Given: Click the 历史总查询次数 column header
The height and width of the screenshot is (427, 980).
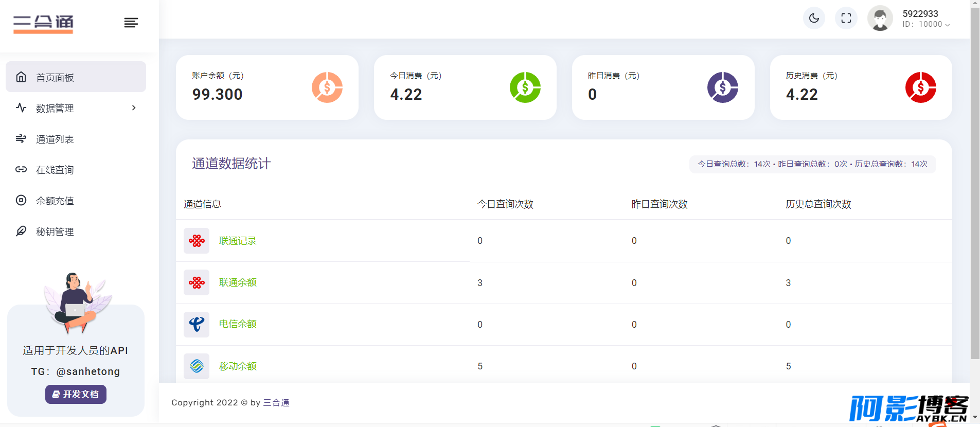Looking at the screenshot, I should click(x=818, y=204).
